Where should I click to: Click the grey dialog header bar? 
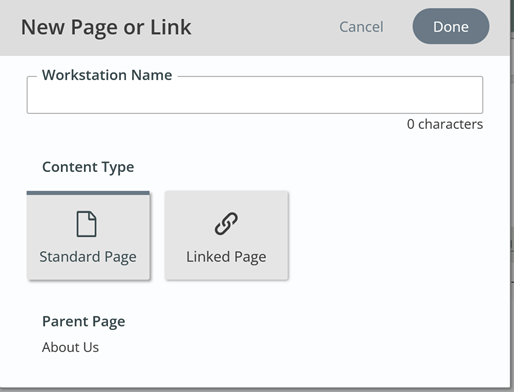255,28
